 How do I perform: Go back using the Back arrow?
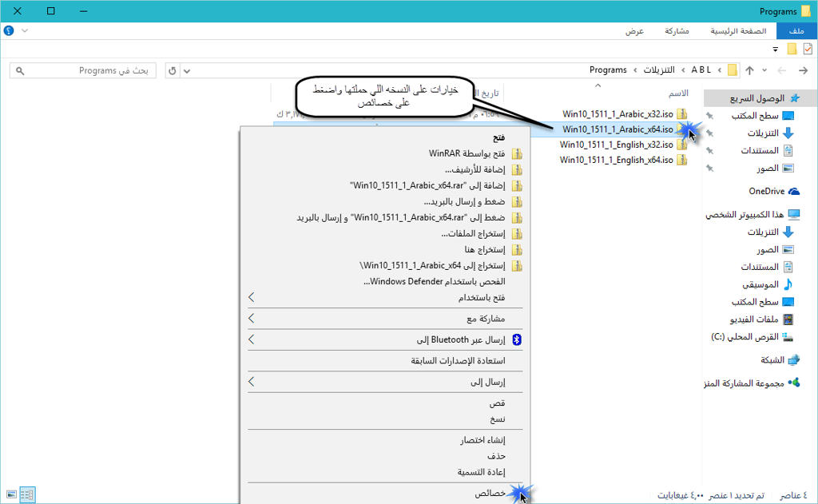pyautogui.click(x=804, y=70)
